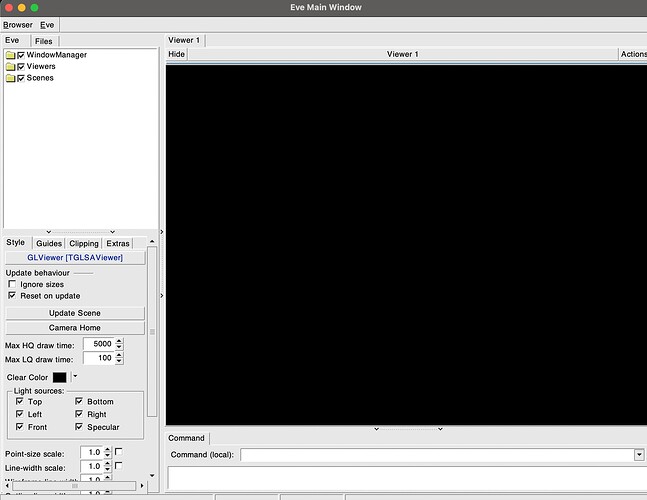Select the Command tab

click(187, 438)
